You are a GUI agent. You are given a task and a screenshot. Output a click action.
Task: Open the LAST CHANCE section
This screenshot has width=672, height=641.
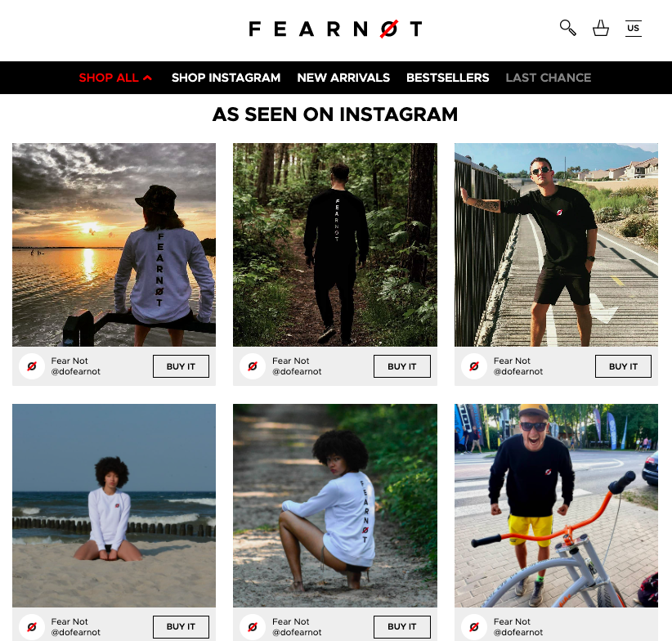click(548, 78)
